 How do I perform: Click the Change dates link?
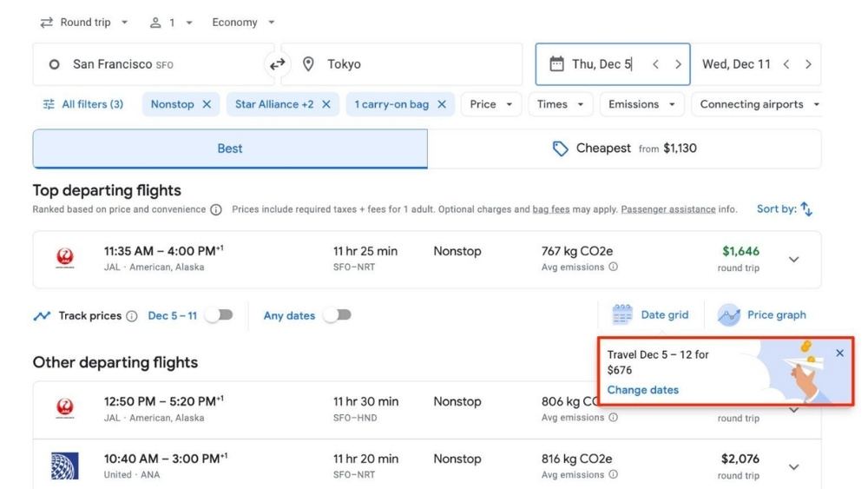642,390
